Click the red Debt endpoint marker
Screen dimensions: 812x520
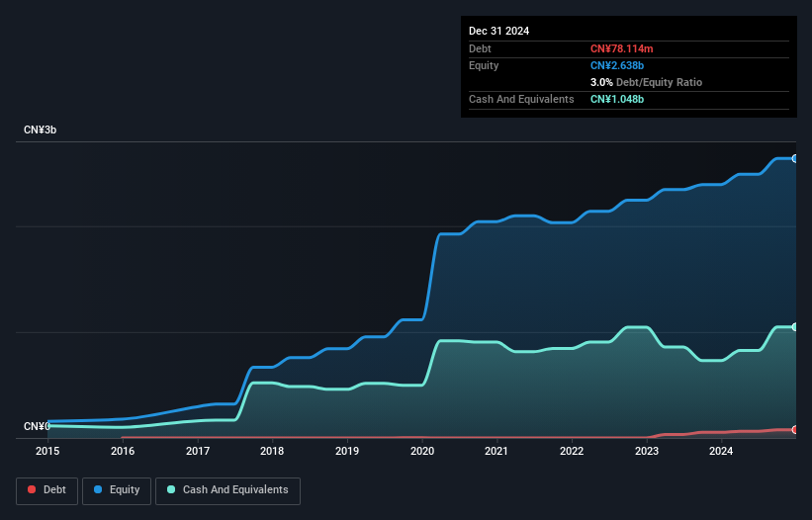pos(795,429)
